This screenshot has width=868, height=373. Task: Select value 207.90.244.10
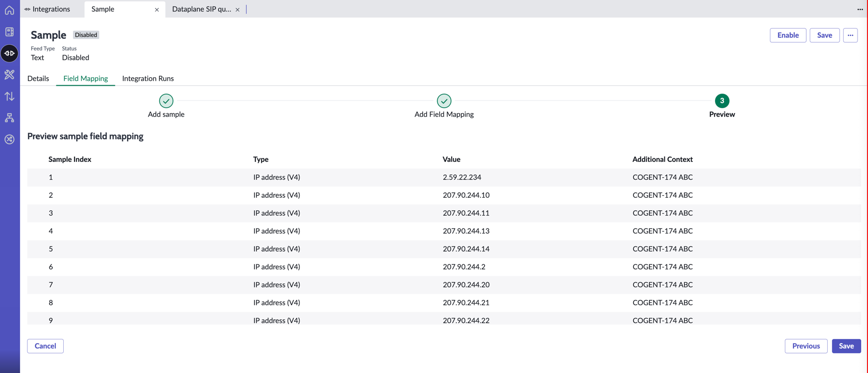tap(466, 195)
